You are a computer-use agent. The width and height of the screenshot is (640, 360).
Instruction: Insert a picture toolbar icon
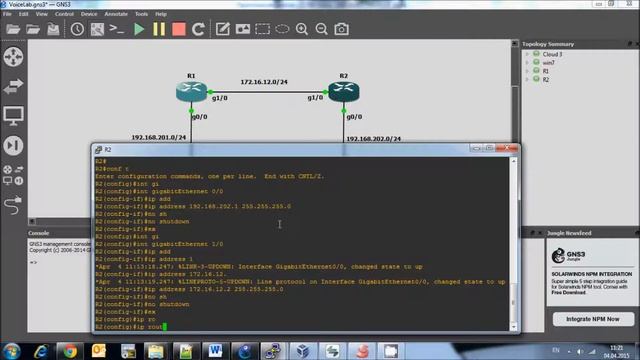(242, 29)
